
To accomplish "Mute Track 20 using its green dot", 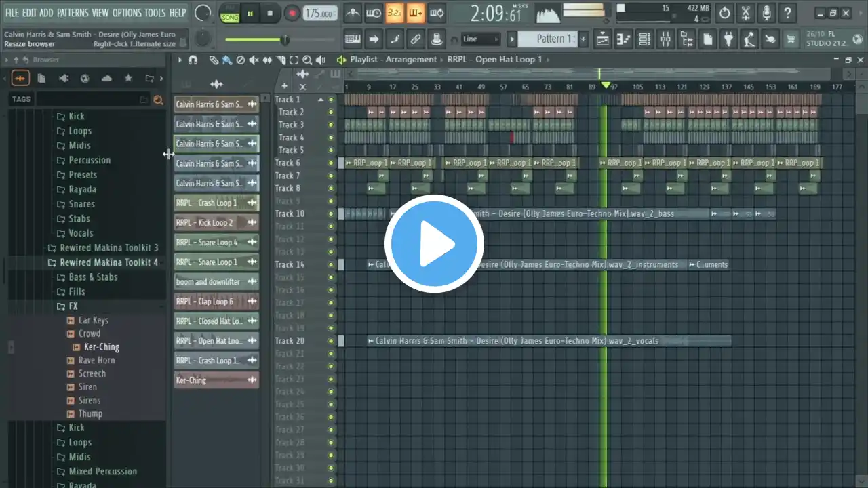I will pyautogui.click(x=331, y=341).
